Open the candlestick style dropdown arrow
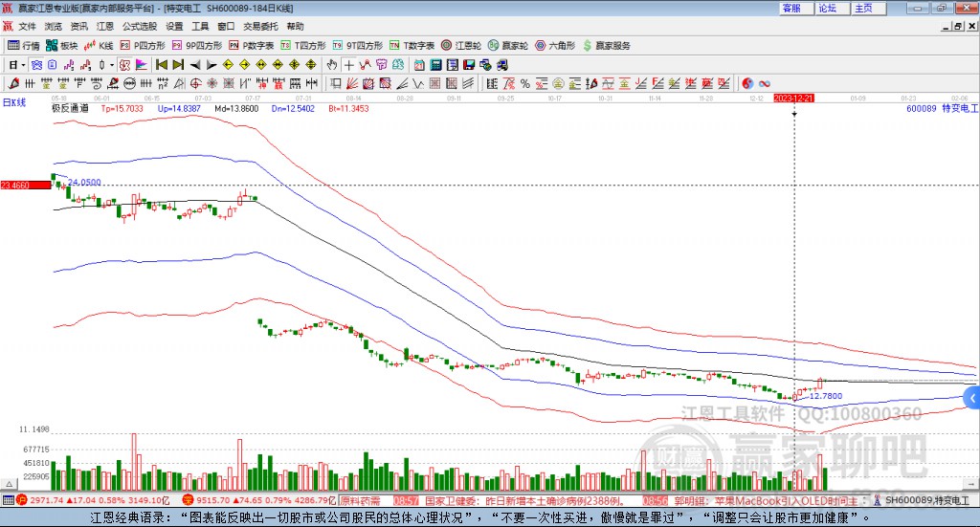Viewport: 980px width, 527px height. 112,65
